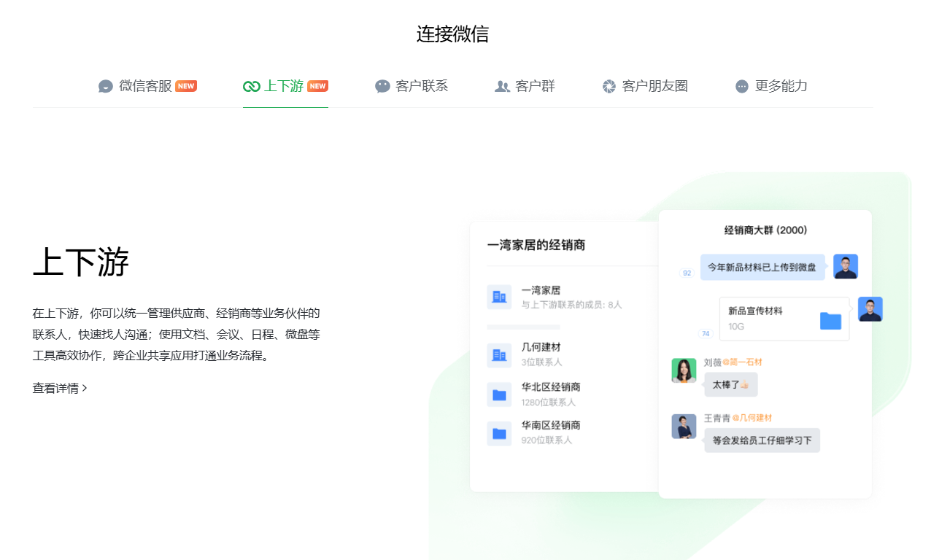Click the NEW badge on 微信客服
This screenshot has width=931, height=560.
click(x=186, y=86)
